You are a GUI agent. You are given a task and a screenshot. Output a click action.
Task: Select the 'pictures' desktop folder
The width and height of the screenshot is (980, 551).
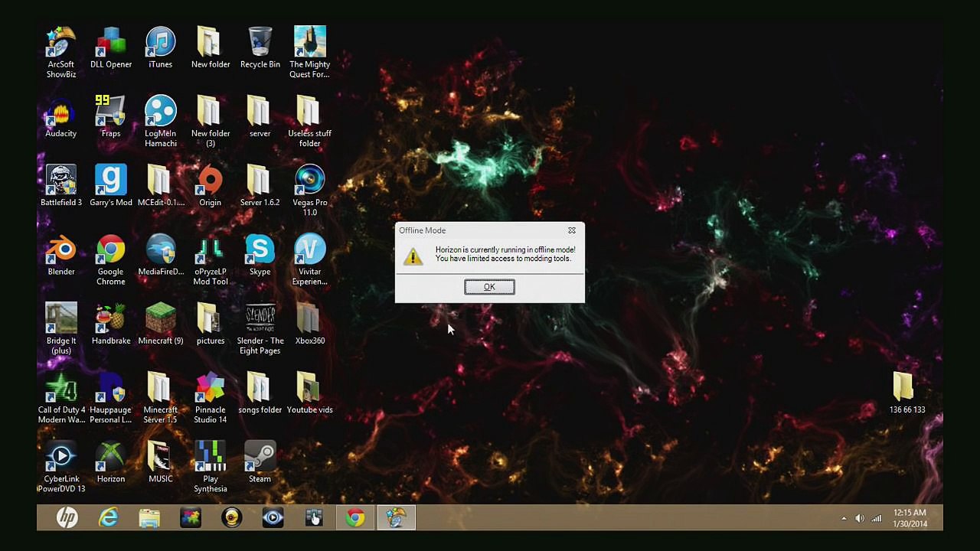click(x=210, y=323)
